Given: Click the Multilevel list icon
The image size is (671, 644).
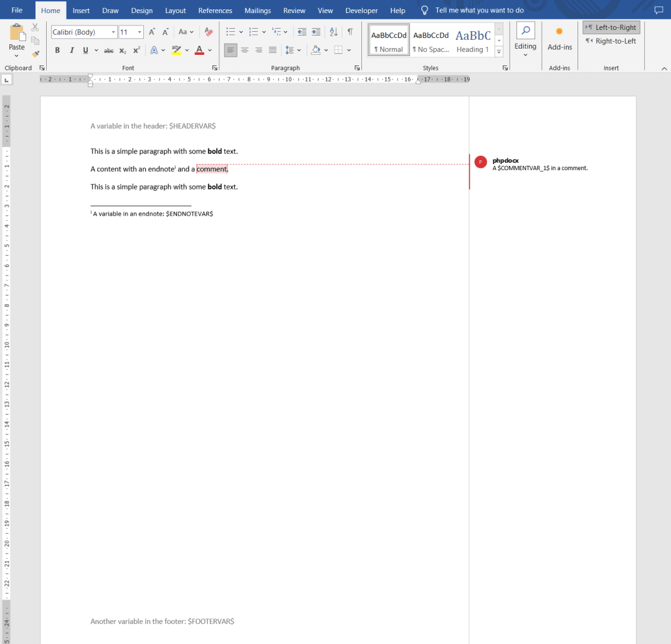Looking at the screenshot, I should click(277, 32).
